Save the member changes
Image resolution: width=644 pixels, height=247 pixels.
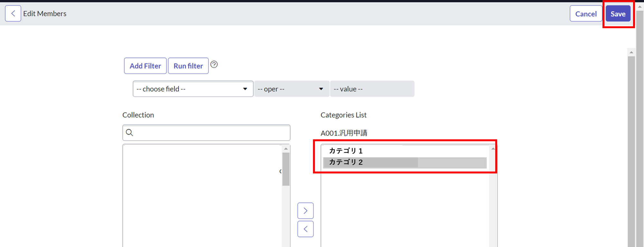pos(618,14)
